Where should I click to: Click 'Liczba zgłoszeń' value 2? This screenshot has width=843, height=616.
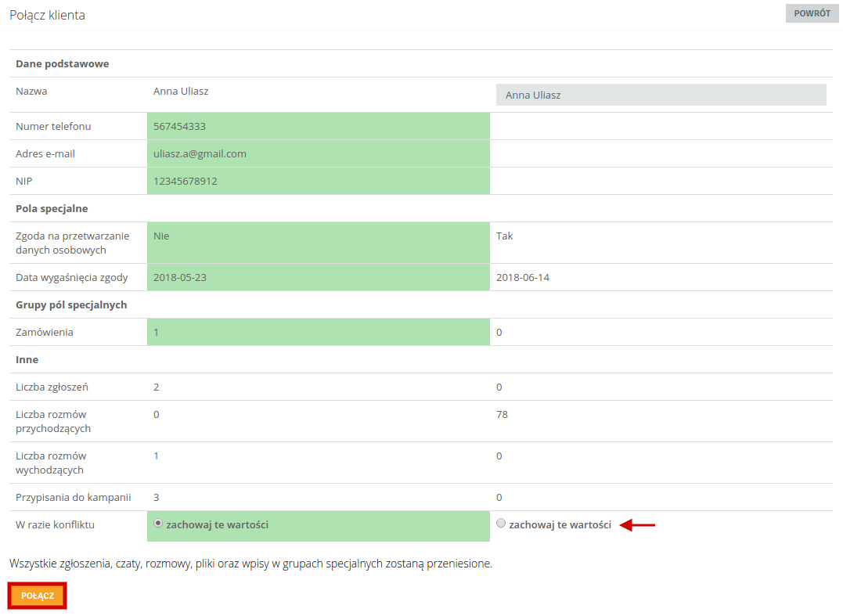(157, 387)
